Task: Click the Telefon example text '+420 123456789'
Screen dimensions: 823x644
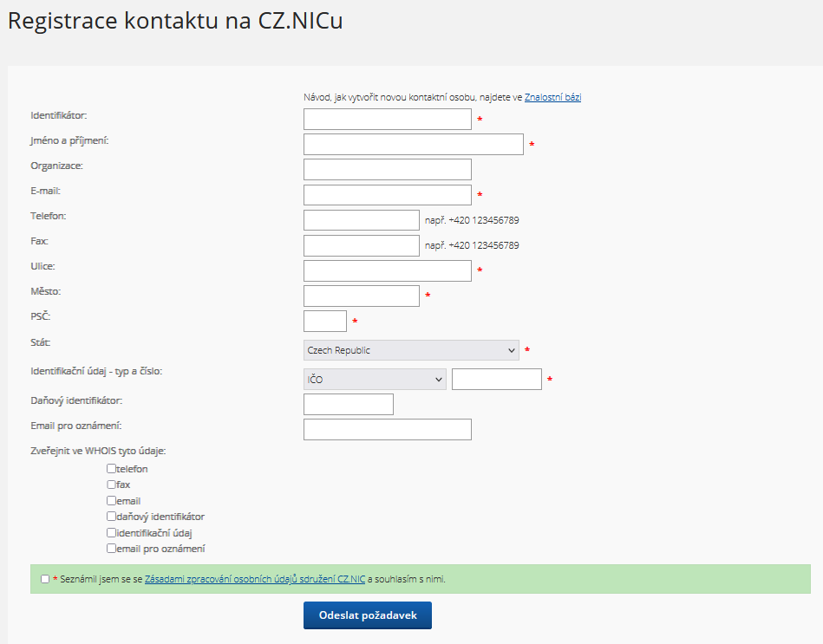Action: [x=483, y=220]
